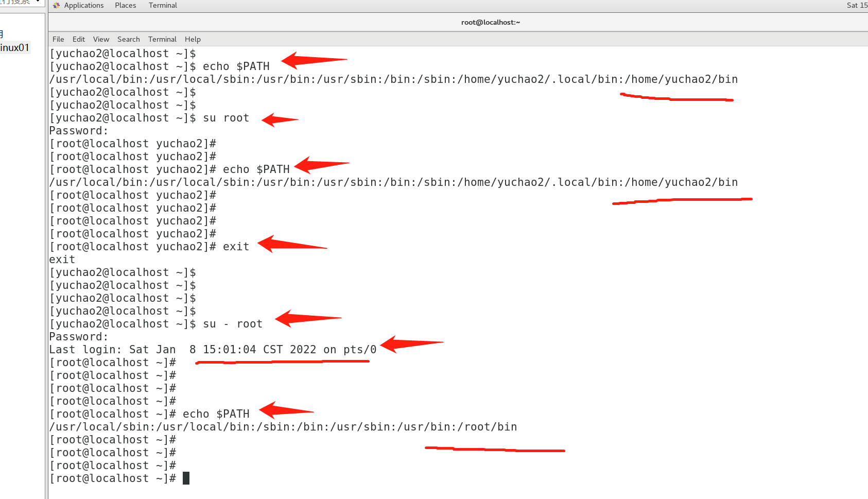Open the Places menu in top panel
The width and height of the screenshot is (868, 499).
[125, 5]
